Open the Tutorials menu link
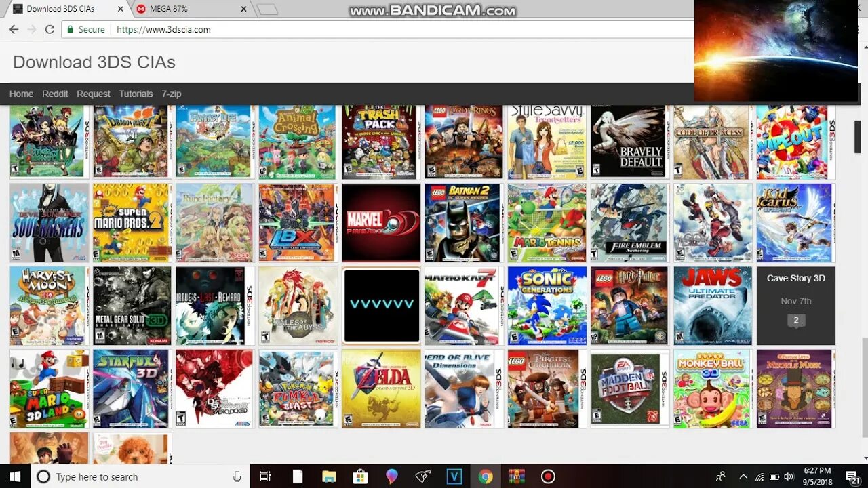 (x=136, y=94)
